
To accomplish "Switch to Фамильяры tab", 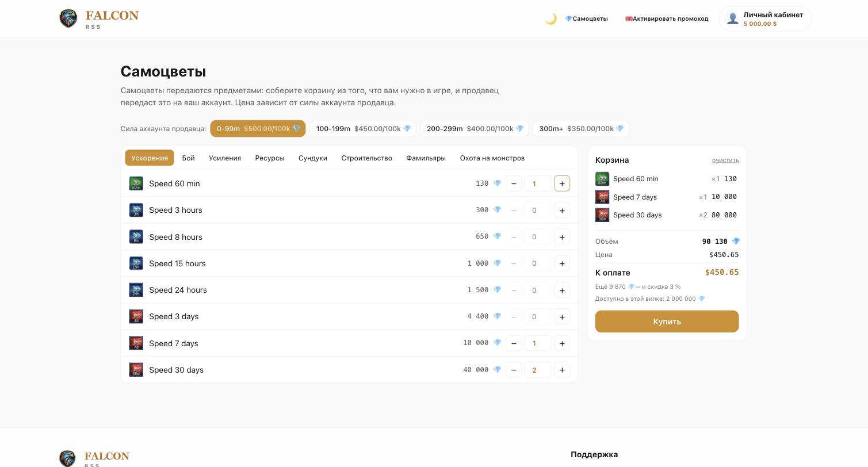I will (x=426, y=158).
